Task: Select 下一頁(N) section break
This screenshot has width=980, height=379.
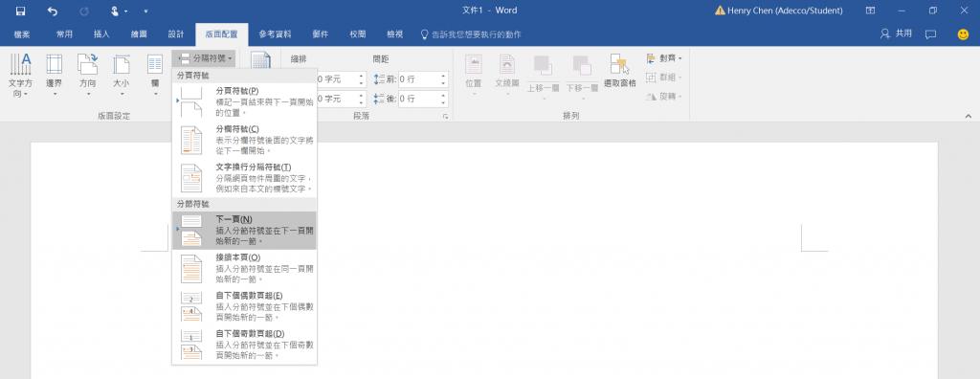Action: click(244, 231)
